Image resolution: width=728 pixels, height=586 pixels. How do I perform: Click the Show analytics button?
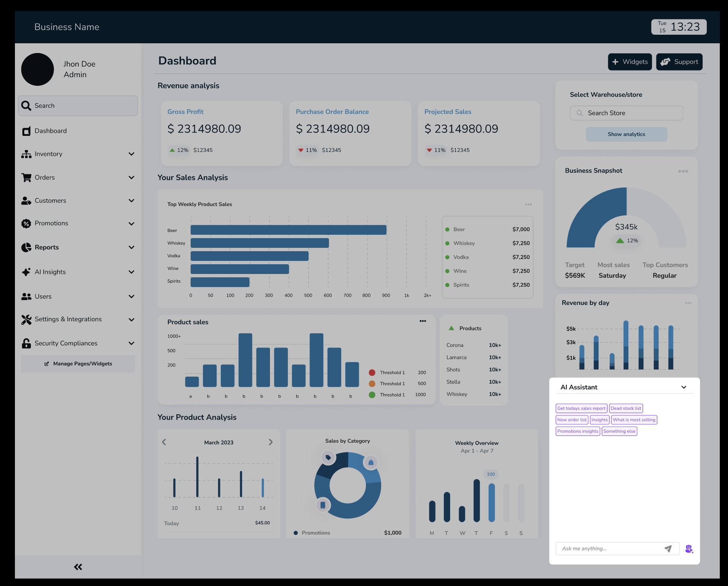coord(626,134)
